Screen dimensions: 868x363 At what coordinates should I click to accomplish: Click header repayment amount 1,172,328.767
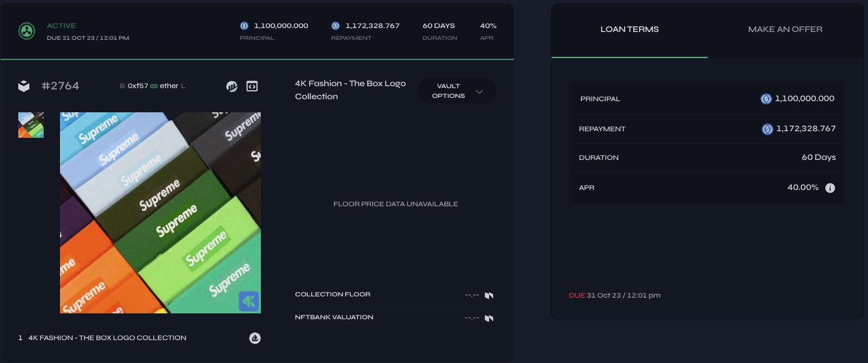click(372, 26)
